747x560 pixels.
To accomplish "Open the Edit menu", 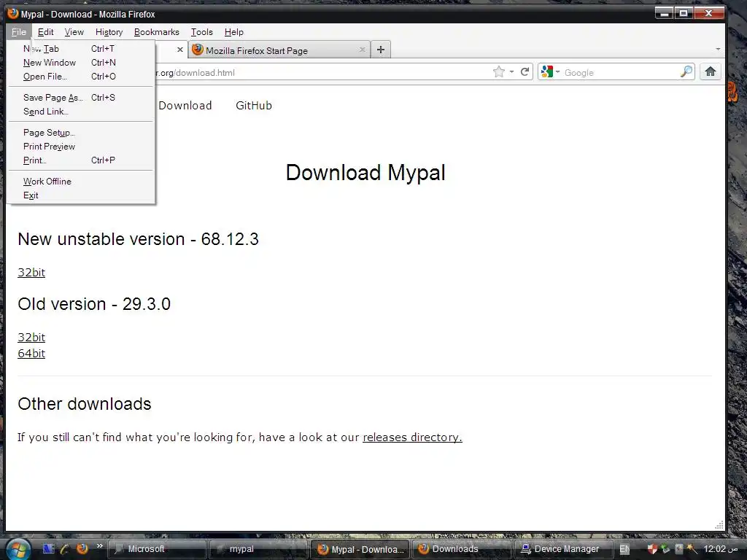I will (x=46, y=32).
